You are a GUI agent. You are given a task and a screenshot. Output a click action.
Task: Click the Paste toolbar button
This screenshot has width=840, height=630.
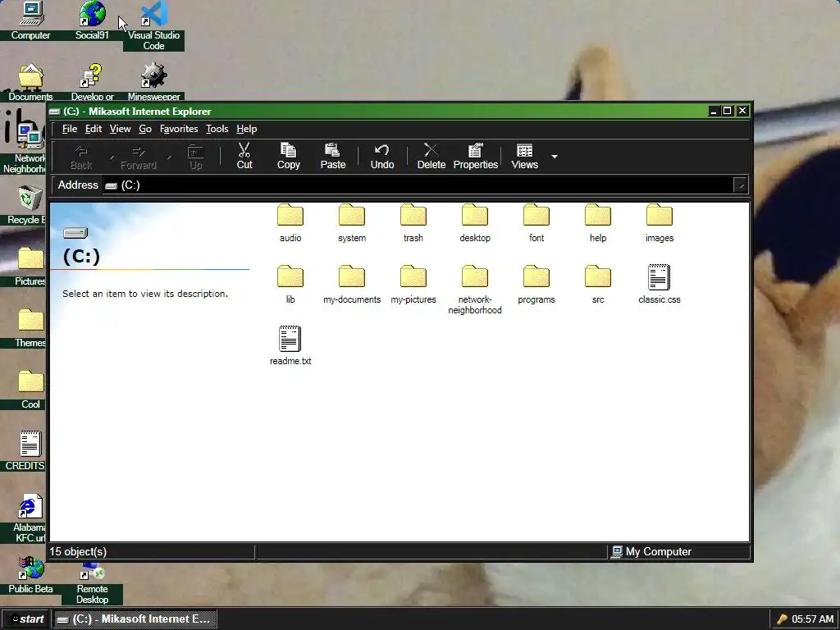click(x=333, y=157)
